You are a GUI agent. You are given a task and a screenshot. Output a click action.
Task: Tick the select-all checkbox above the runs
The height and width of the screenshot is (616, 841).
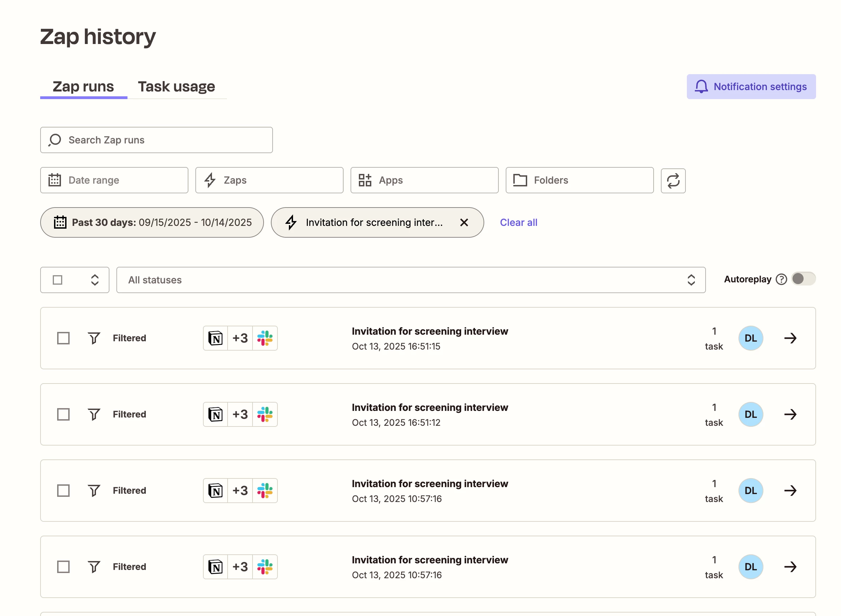[57, 280]
